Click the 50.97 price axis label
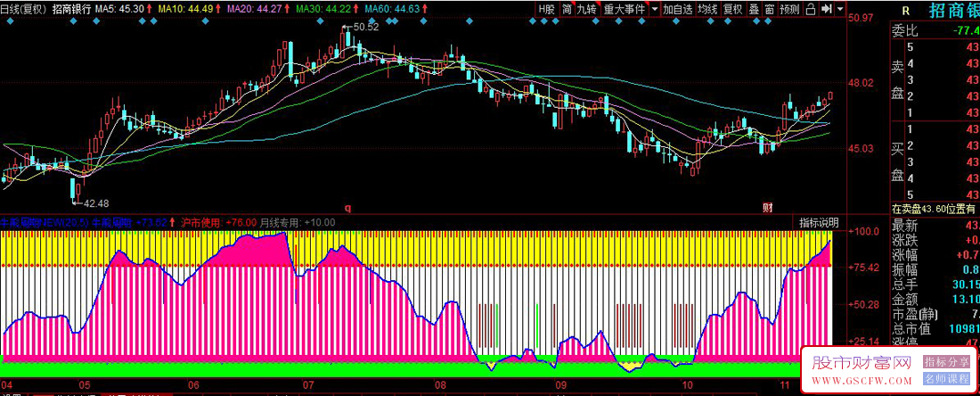980x396 pixels. click(x=859, y=19)
